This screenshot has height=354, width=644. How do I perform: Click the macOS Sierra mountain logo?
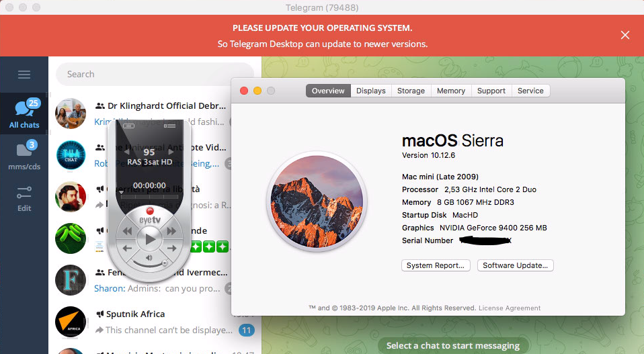point(316,202)
